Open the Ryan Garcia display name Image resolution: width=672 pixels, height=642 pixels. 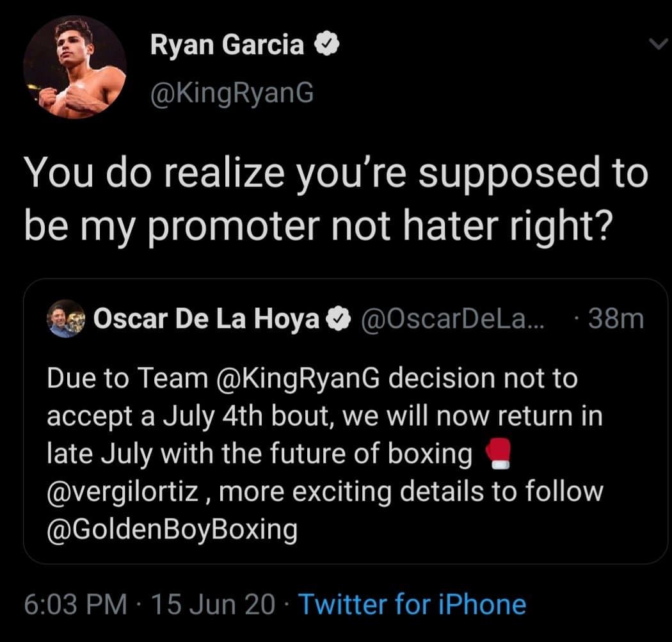[x=227, y=45]
